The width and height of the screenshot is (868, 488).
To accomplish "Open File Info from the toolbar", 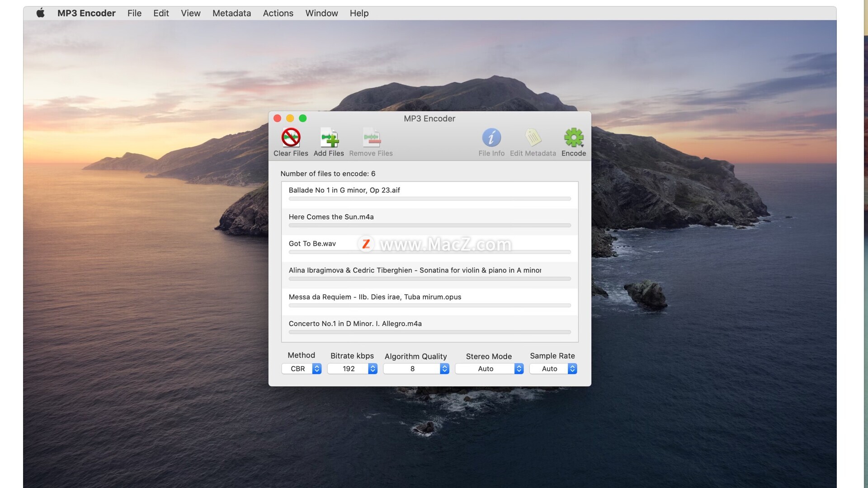I will click(x=491, y=138).
